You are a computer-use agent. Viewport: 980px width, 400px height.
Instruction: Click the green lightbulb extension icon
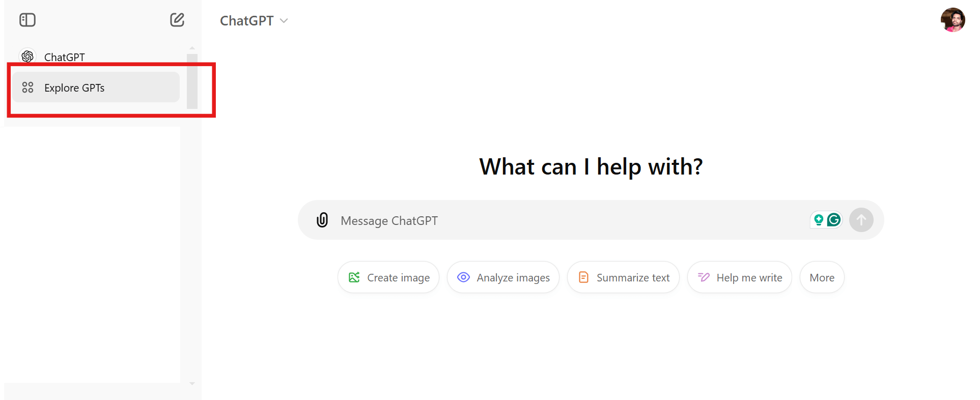(x=818, y=220)
